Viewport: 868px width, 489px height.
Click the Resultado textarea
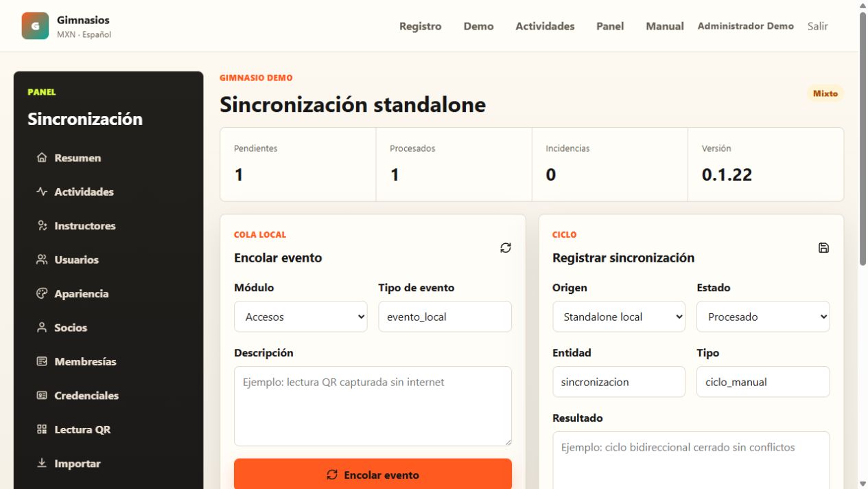coord(691,460)
